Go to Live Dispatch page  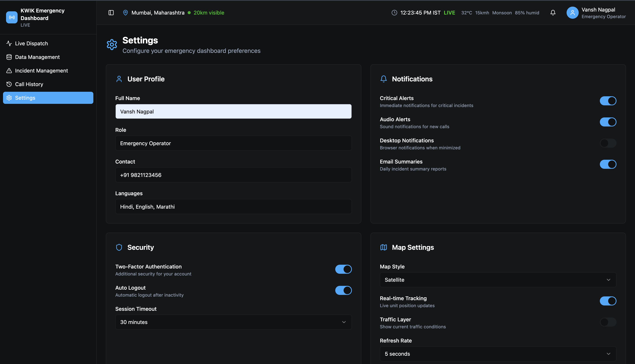(x=32, y=43)
